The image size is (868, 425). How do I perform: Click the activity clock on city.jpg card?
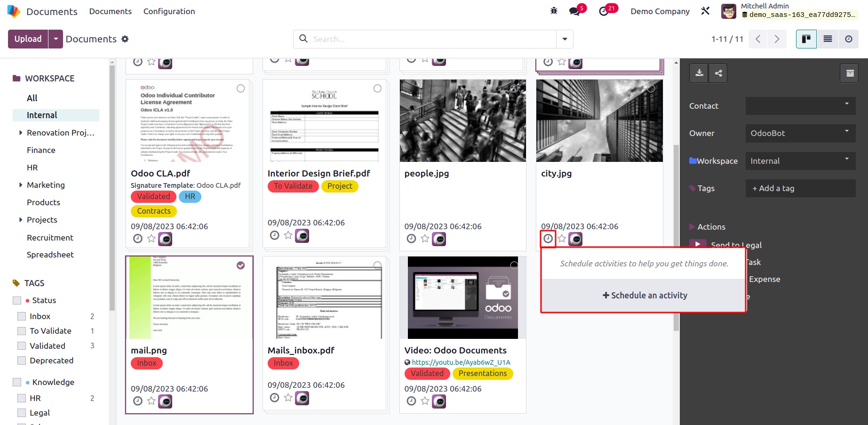pos(548,239)
